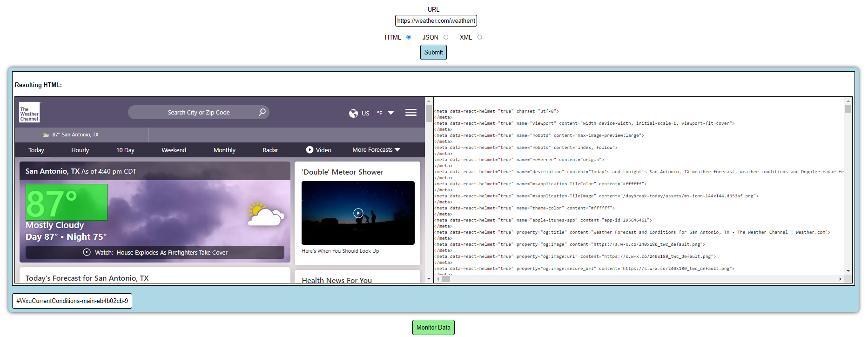Click the US region label
The width and height of the screenshot is (868, 337).
coord(365,113)
